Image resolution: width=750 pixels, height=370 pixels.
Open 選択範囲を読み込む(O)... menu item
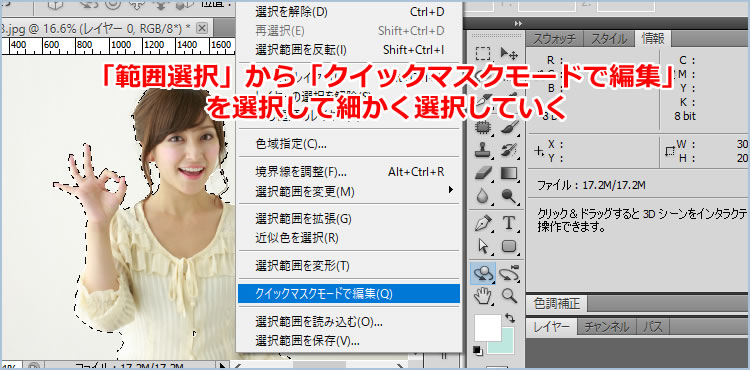(x=349, y=322)
